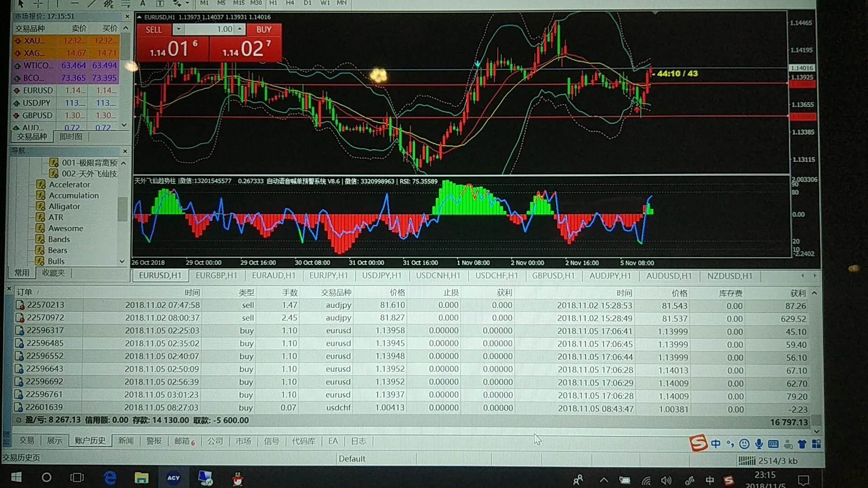868x488 pixels.
Task: Decrease lot volume with down arrow
Action: [x=179, y=29]
